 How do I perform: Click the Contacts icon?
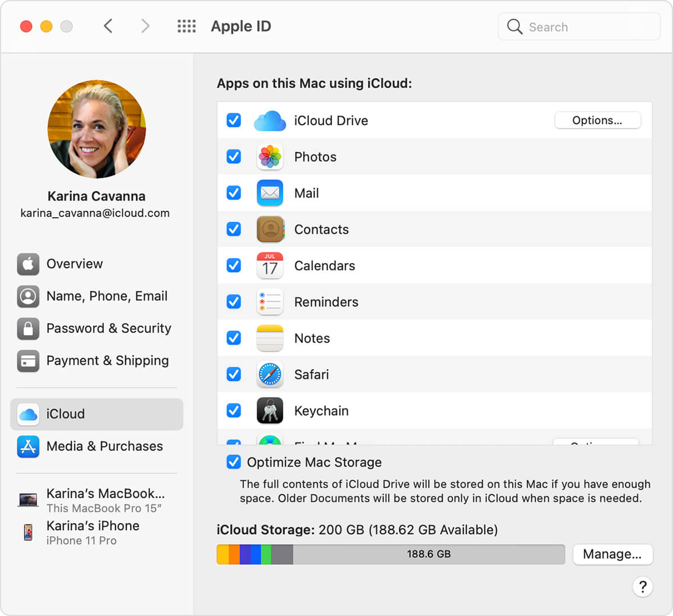pos(270,229)
